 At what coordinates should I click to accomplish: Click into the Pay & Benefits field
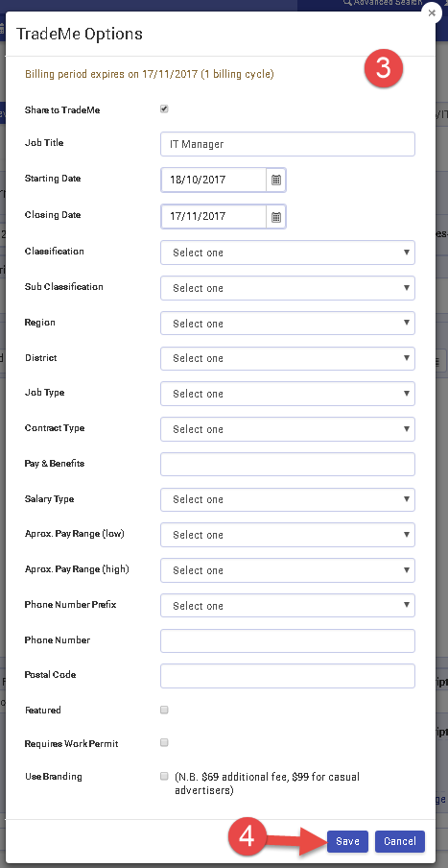tap(288, 464)
